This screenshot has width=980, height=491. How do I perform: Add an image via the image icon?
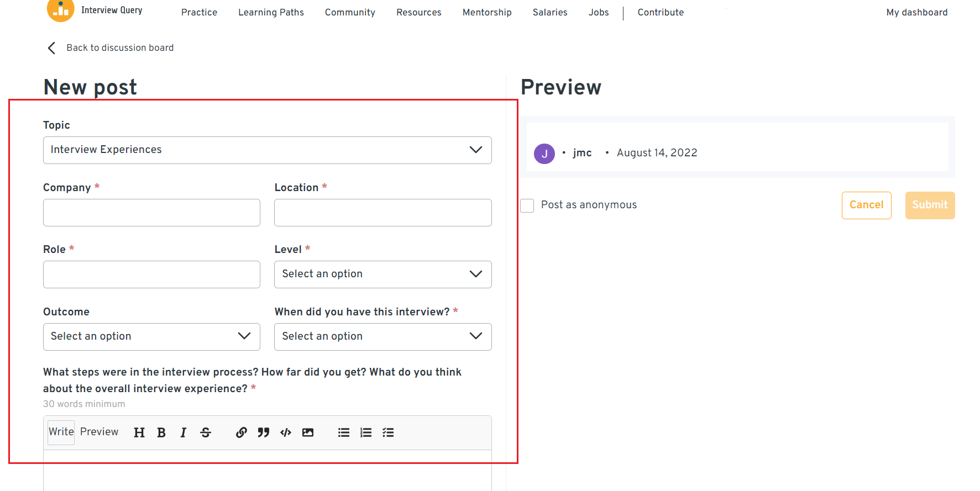point(308,432)
